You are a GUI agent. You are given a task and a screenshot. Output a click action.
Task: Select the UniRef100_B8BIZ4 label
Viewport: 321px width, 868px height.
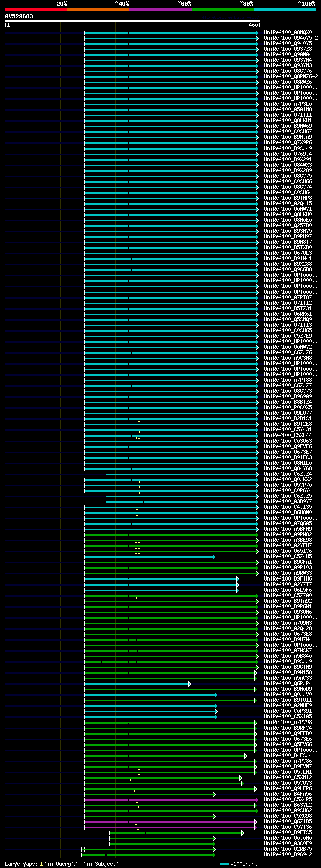pyautogui.click(x=287, y=402)
